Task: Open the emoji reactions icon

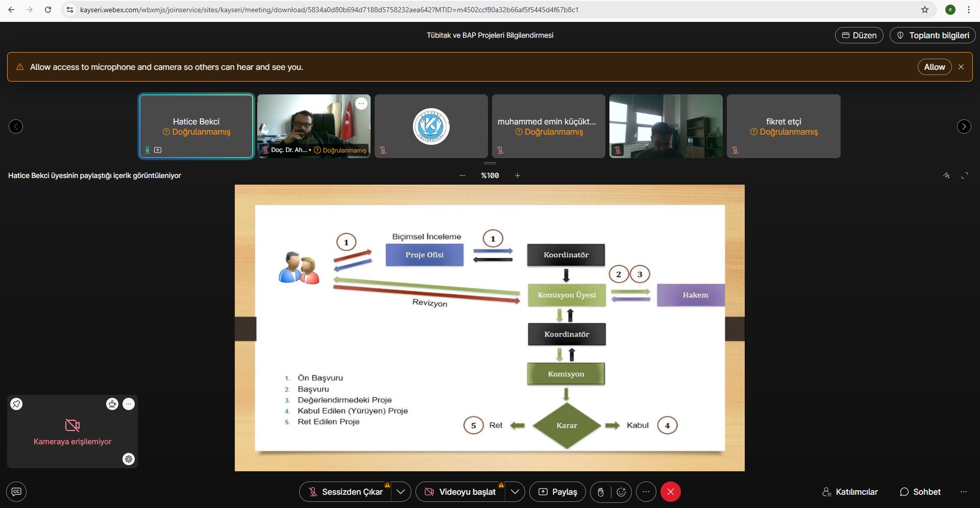Action: coord(621,492)
